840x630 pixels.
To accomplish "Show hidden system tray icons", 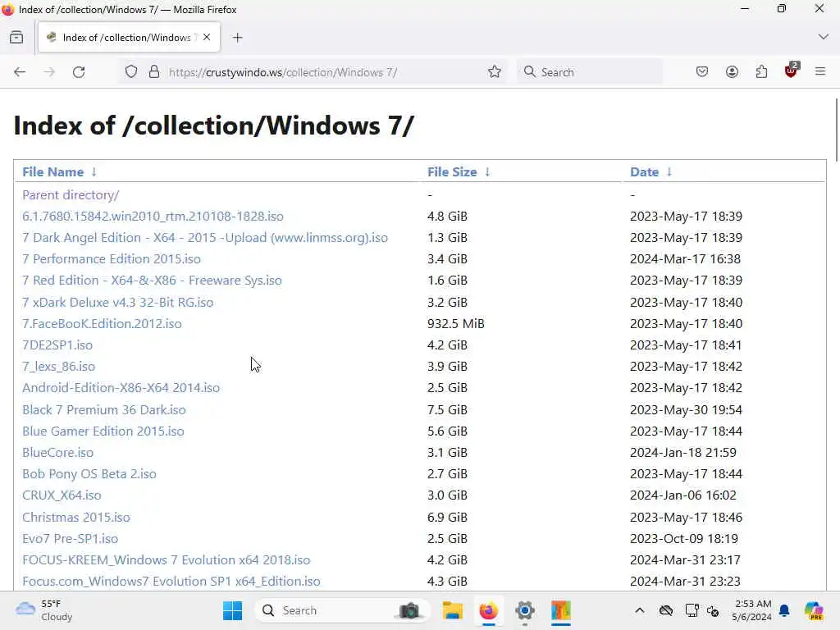I will [x=640, y=610].
